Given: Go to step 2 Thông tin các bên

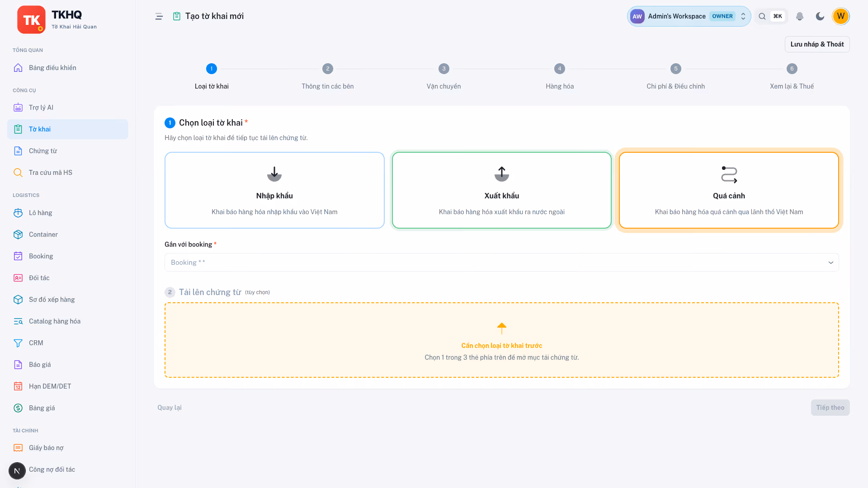Looking at the screenshot, I should [x=328, y=77].
